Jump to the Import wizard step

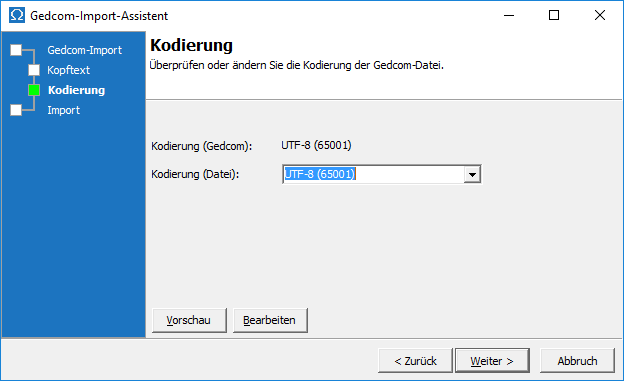click(x=64, y=110)
